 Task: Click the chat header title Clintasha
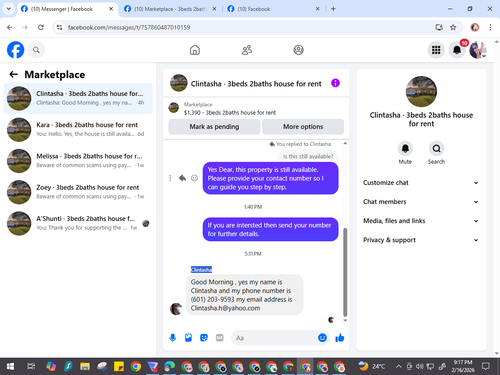coord(256,84)
